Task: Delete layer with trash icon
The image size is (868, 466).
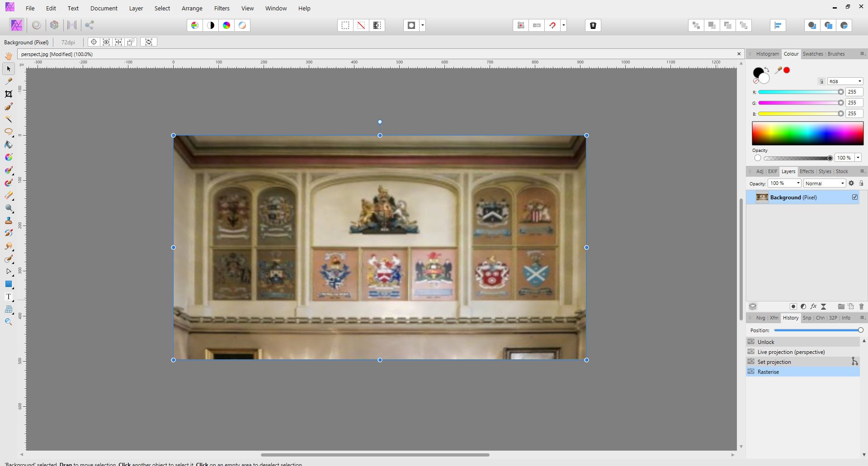Action: (x=861, y=306)
